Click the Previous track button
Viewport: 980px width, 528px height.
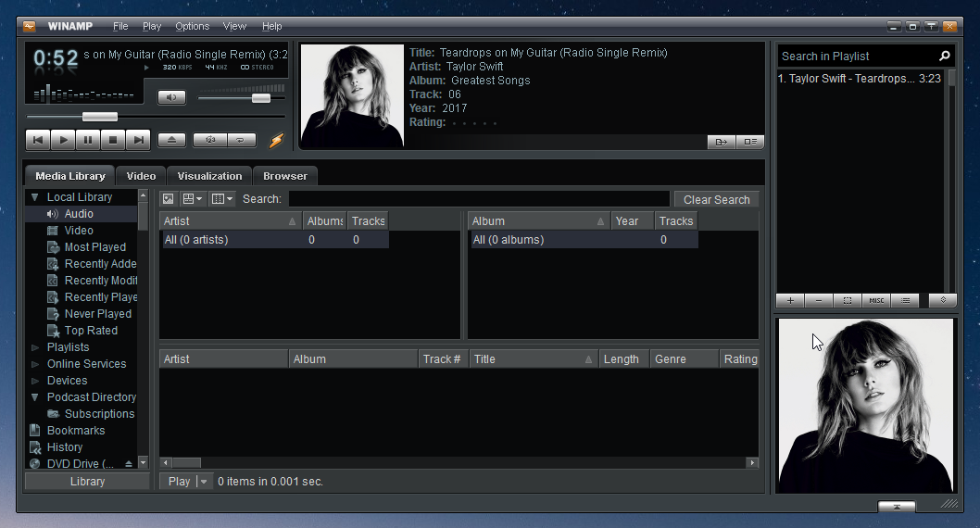pyautogui.click(x=37, y=140)
